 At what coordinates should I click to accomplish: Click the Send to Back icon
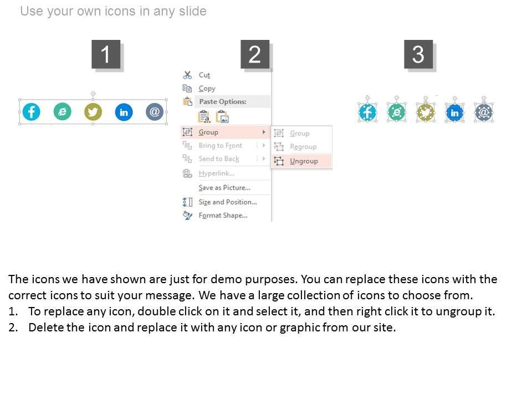187,158
